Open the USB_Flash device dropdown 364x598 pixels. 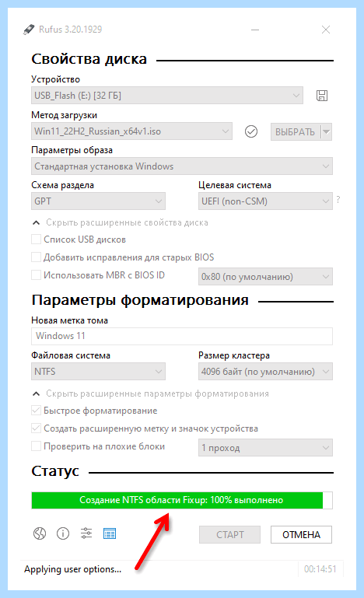167,96
